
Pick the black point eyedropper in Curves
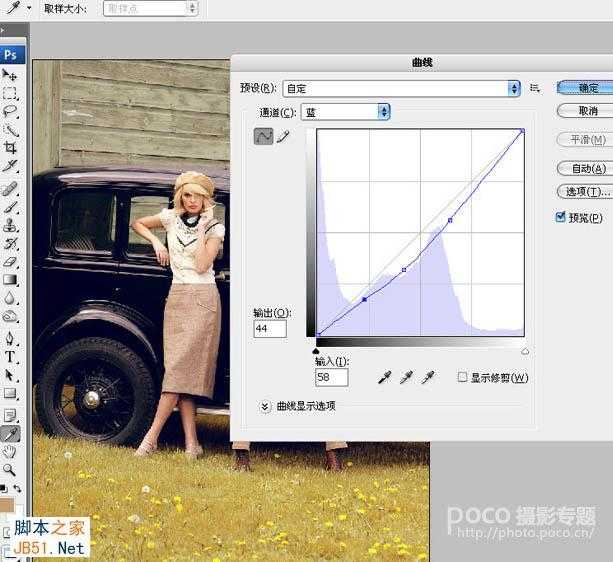(384, 377)
